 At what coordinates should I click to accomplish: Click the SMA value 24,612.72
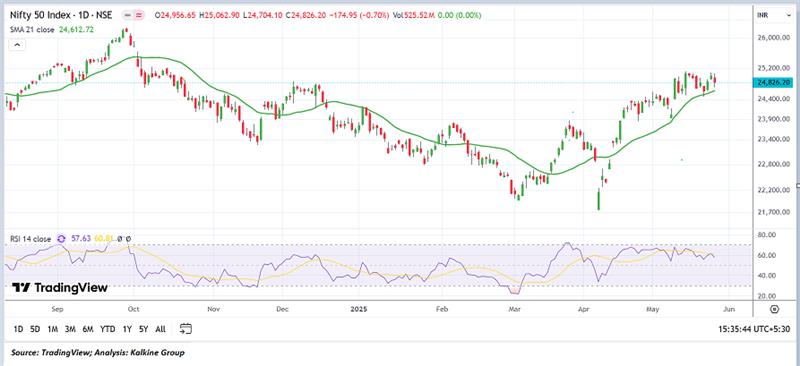pyautogui.click(x=77, y=30)
